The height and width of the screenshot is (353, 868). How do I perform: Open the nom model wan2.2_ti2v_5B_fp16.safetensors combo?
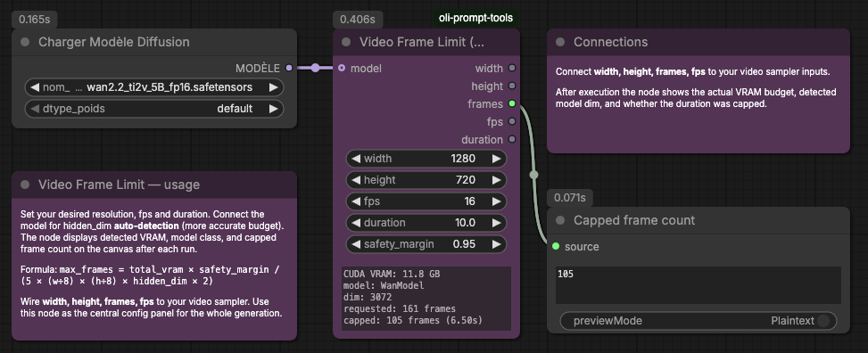[154, 87]
